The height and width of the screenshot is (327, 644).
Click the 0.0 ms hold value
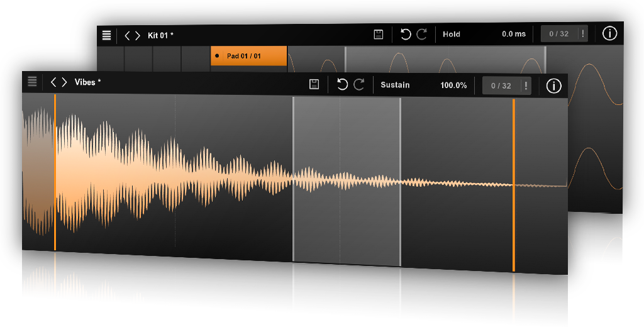[x=514, y=34]
